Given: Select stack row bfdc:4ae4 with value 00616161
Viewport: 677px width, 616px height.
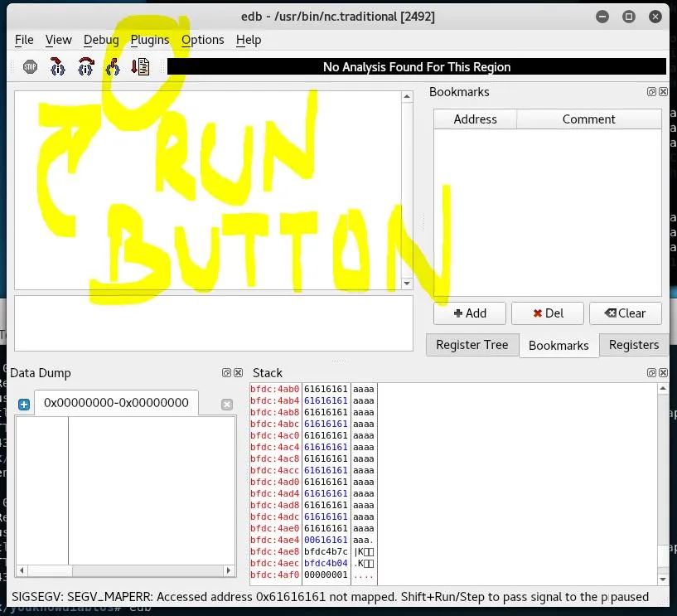Looking at the screenshot, I should pos(312,540).
